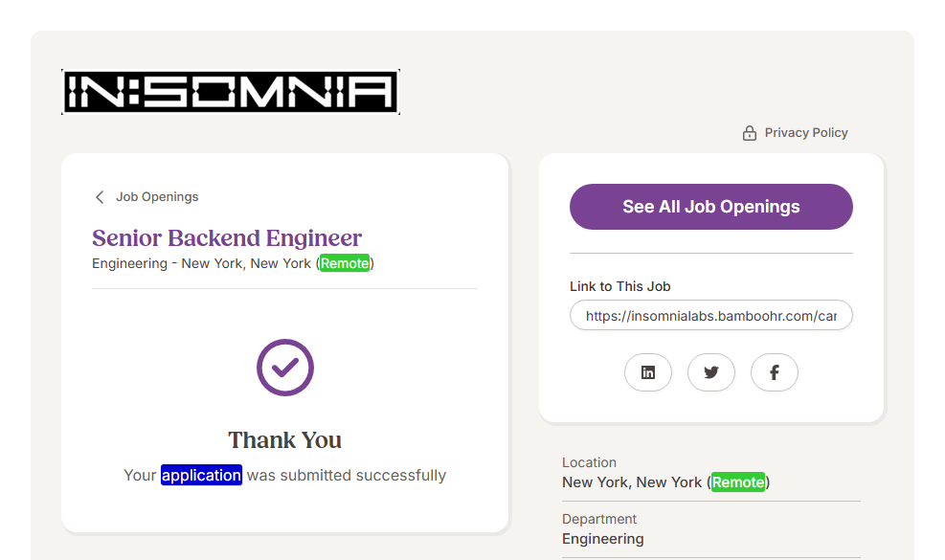Image resolution: width=945 pixels, height=560 pixels.
Task: Click the Remote tag under the job title
Action: [345, 263]
